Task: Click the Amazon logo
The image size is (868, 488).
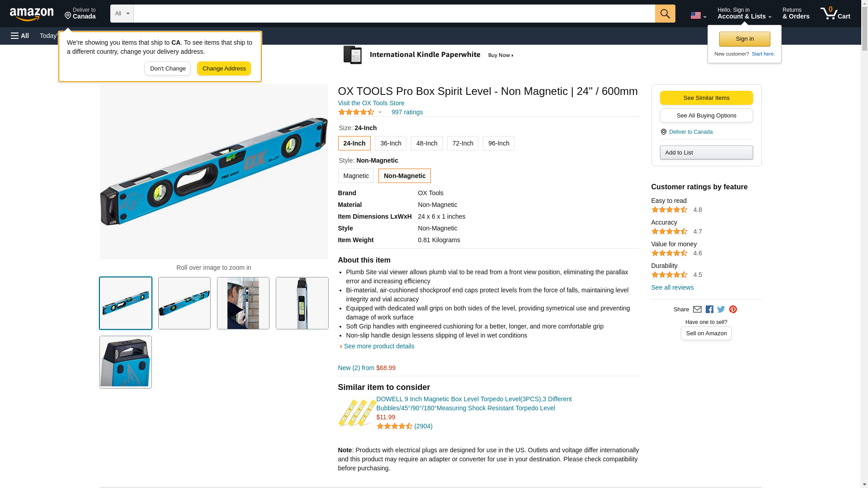Action: pyautogui.click(x=32, y=14)
